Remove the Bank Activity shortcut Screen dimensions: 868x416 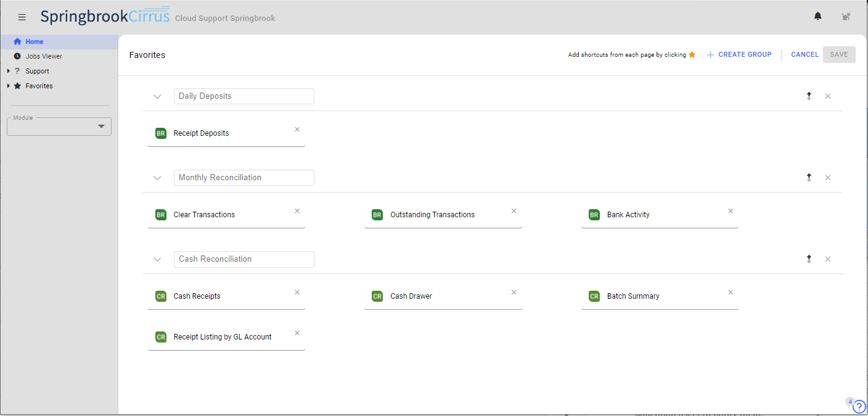[x=731, y=211]
